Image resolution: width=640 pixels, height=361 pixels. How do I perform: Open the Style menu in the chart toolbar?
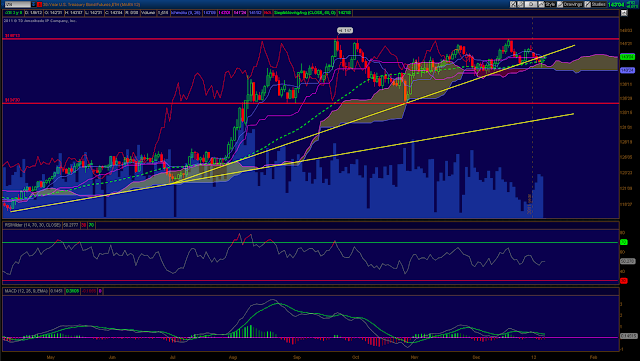click(547, 4)
